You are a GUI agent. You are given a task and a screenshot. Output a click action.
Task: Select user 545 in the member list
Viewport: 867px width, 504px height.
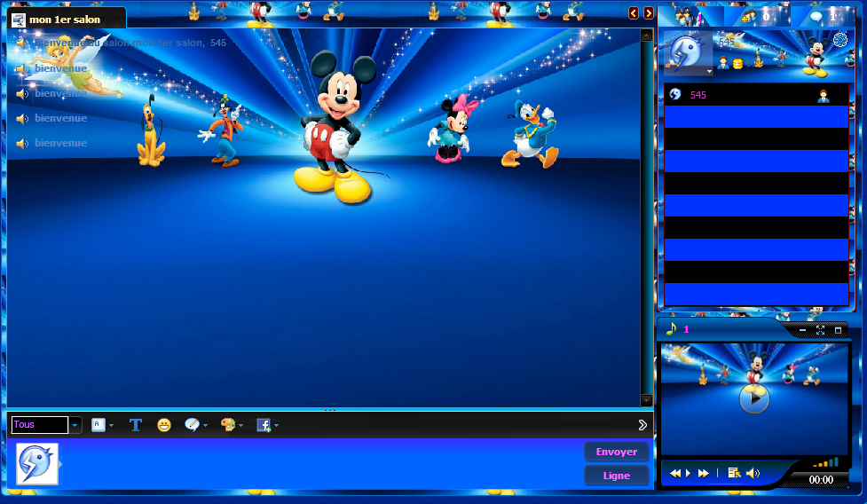pos(756,95)
